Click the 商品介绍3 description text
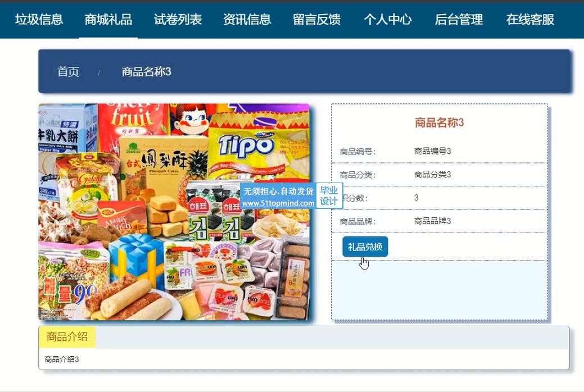 pyautogui.click(x=61, y=359)
